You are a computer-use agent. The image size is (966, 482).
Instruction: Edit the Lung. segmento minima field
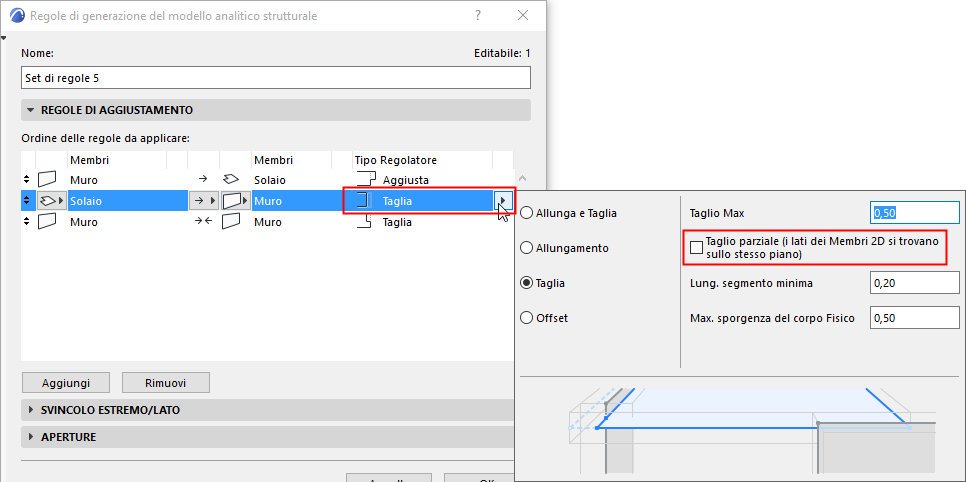click(x=915, y=284)
